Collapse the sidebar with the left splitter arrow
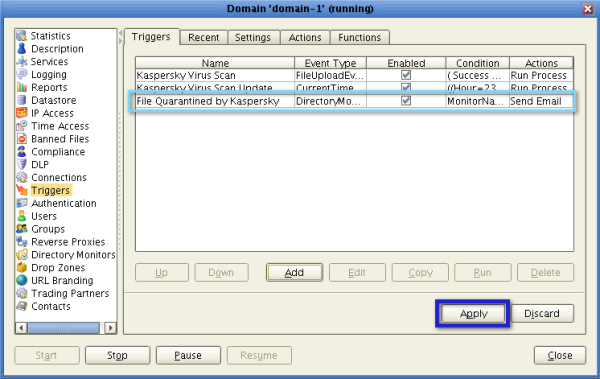Image resolution: width=600 pixels, height=379 pixels. pos(121,34)
